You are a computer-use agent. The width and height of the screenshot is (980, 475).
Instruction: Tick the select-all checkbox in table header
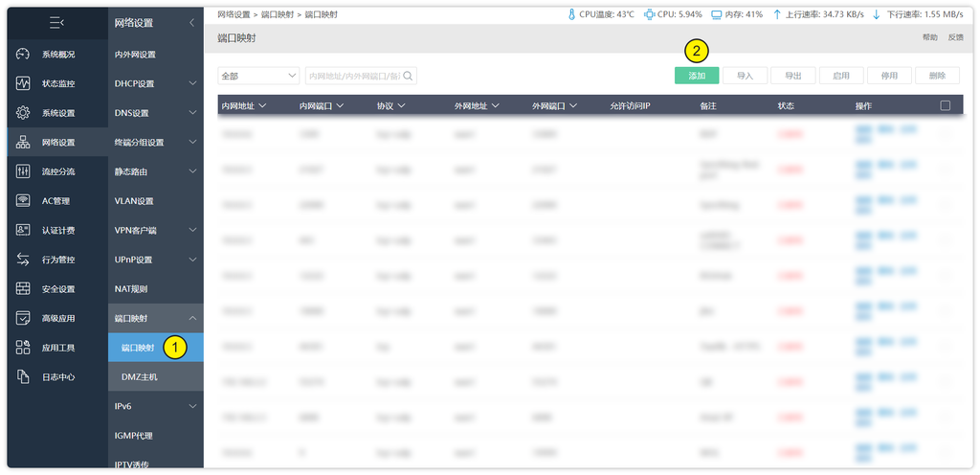[x=945, y=105]
